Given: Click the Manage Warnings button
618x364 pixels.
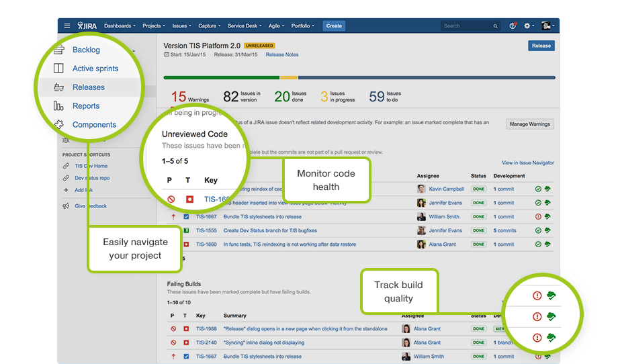Looking at the screenshot, I should point(529,124).
